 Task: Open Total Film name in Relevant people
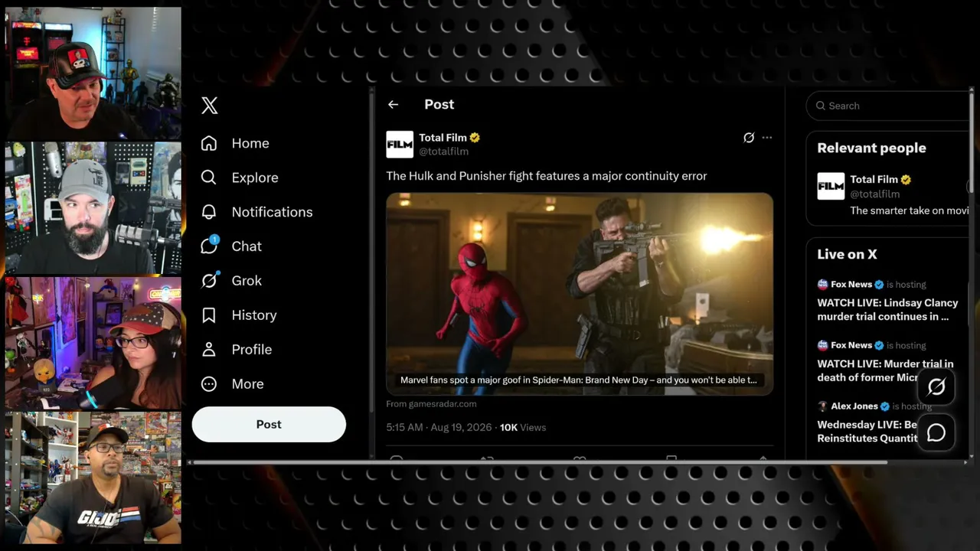874,180
